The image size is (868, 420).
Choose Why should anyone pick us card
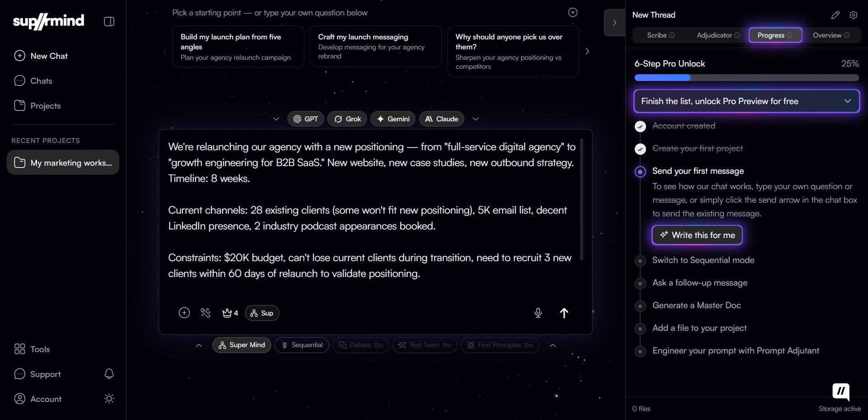click(513, 51)
